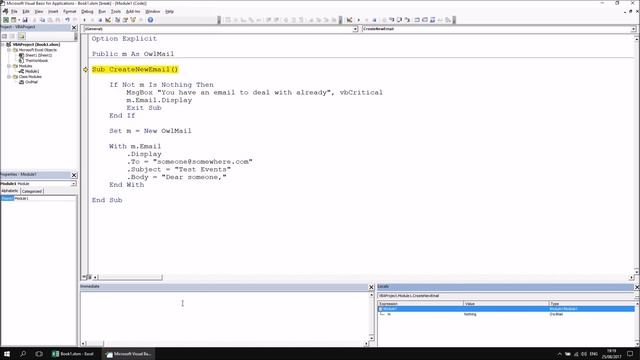Toggle Design Mode on Standard toolbar
The width and height of the screenshot is (640, 360).
(108, 20)
